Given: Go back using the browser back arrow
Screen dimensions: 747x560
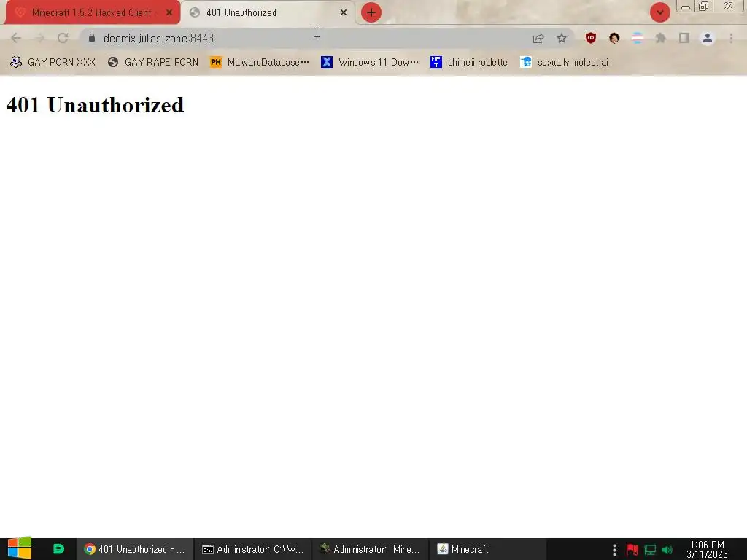Looking at the screenshot, I should pos(16,38).
